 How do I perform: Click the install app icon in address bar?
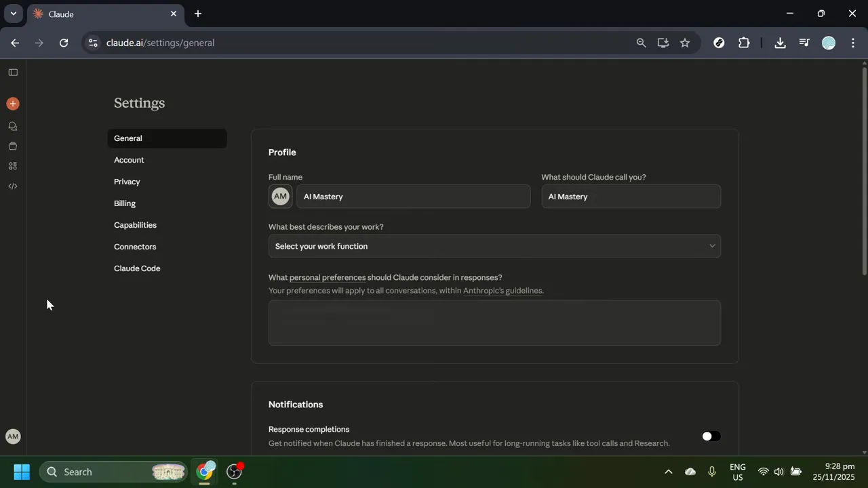click(x=663, y=43)
